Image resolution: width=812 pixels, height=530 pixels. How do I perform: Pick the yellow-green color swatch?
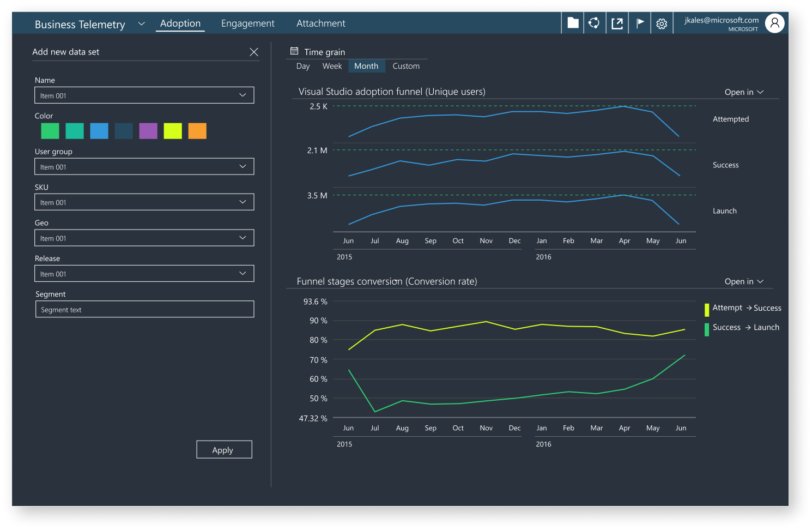tap(173, 131)
